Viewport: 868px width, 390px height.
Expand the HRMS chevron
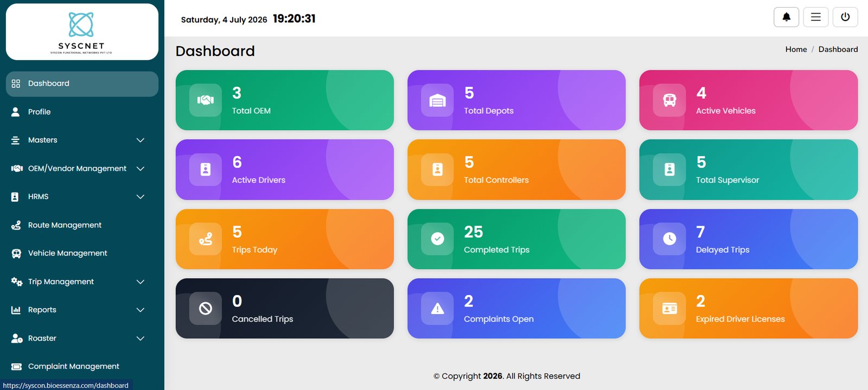[x=141, y=197]
